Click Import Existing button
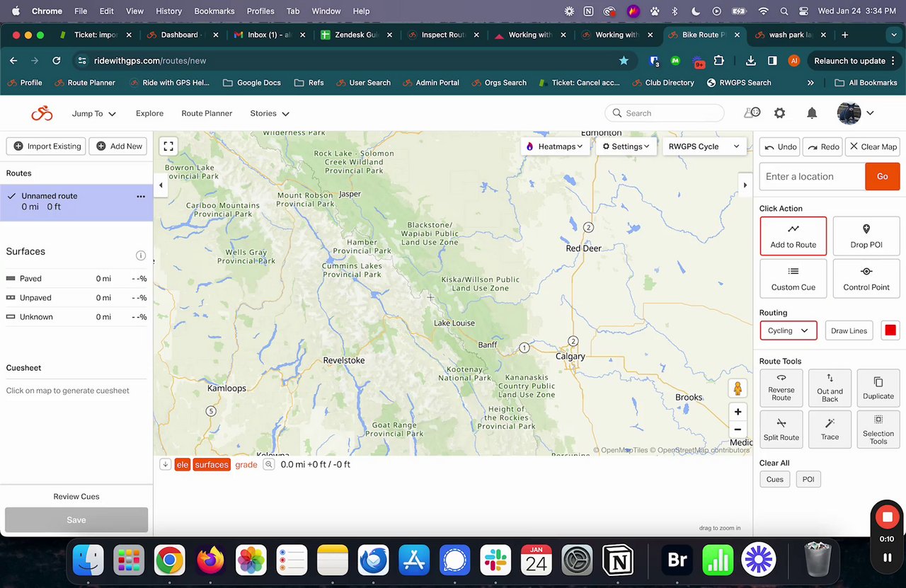This screenshot has height=588, width=906. (x=47, y=146)
